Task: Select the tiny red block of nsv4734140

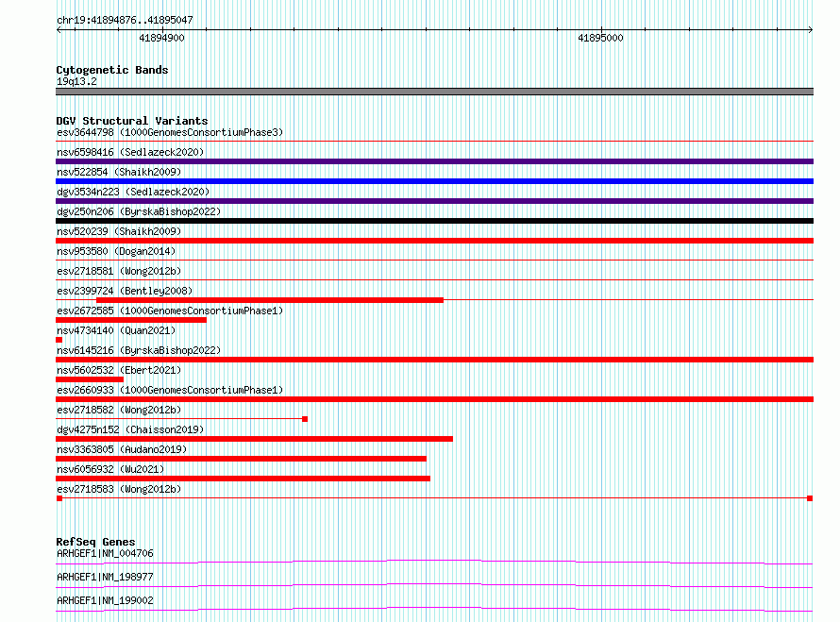Action: point(59,340)
